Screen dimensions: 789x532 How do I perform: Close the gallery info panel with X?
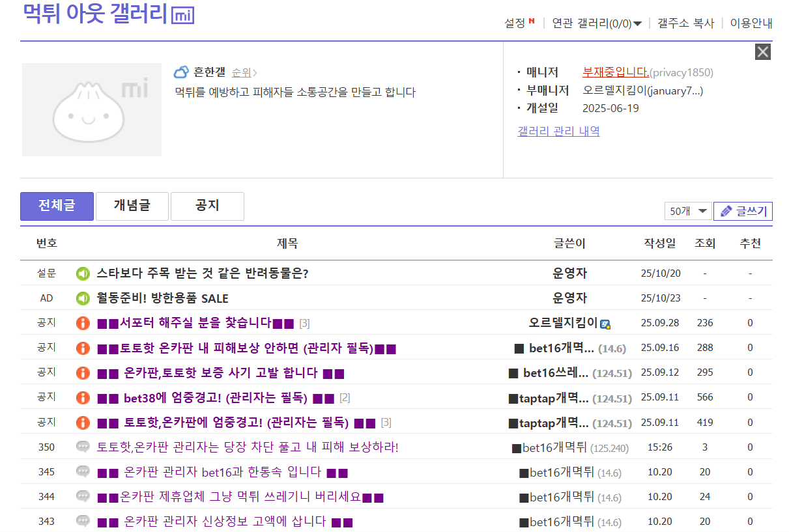(x=762, y=52)
